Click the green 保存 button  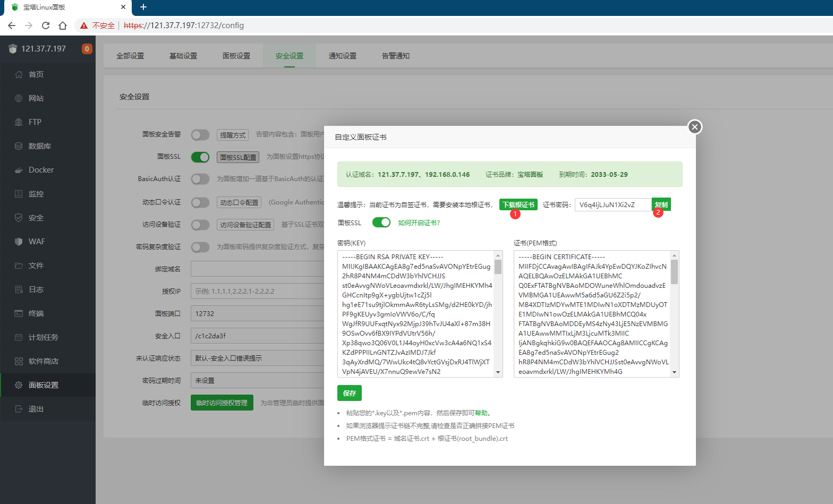tap(350, 393)
